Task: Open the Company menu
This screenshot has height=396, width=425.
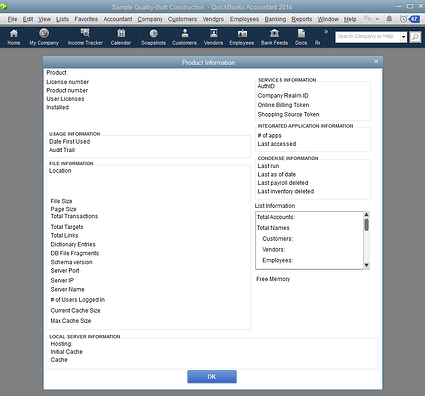Action: click(x=150, y=19)
